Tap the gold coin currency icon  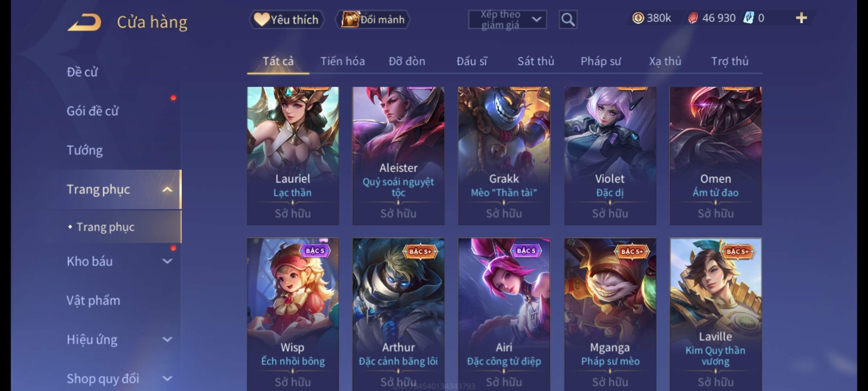638,18
